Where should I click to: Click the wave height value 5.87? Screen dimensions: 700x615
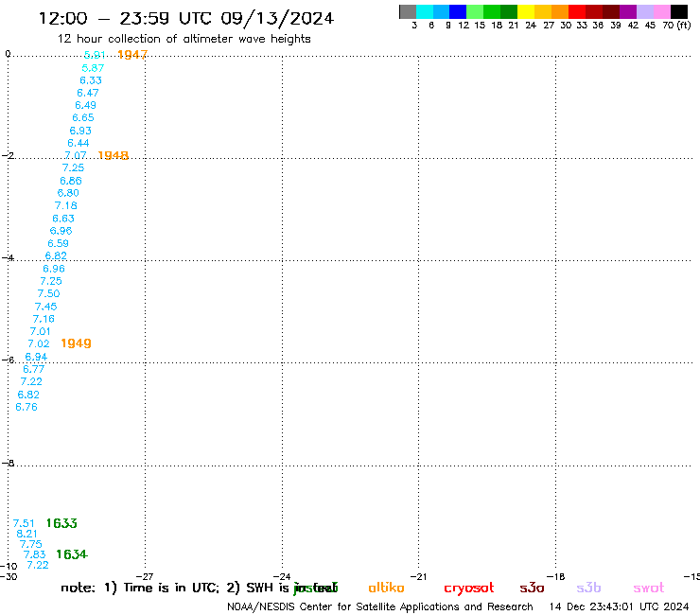93,68
